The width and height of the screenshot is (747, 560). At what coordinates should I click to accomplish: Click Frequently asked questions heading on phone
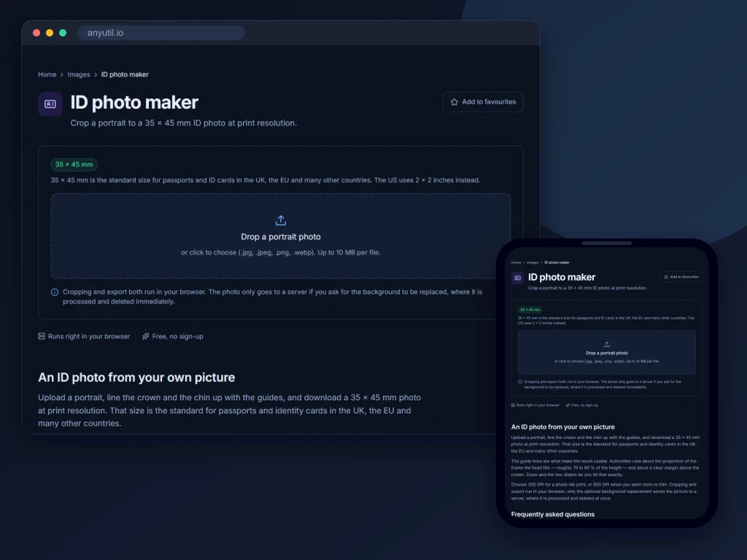553,514
